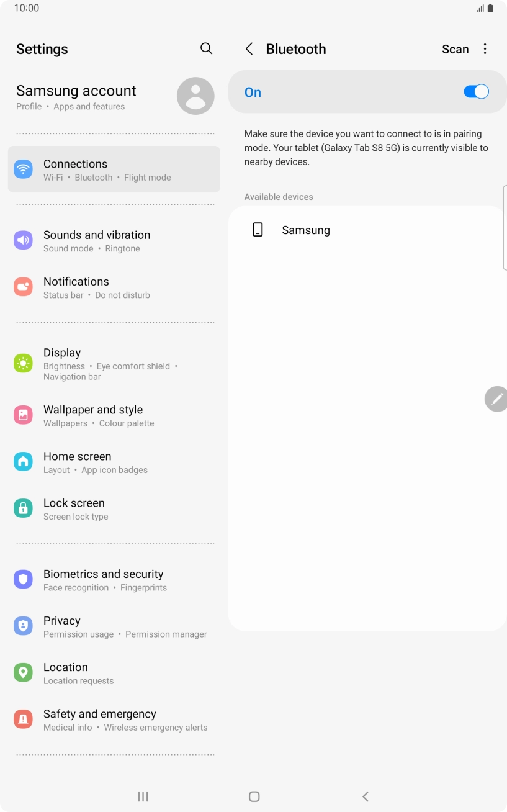Tap the Notifications icon in settings list

23,287
